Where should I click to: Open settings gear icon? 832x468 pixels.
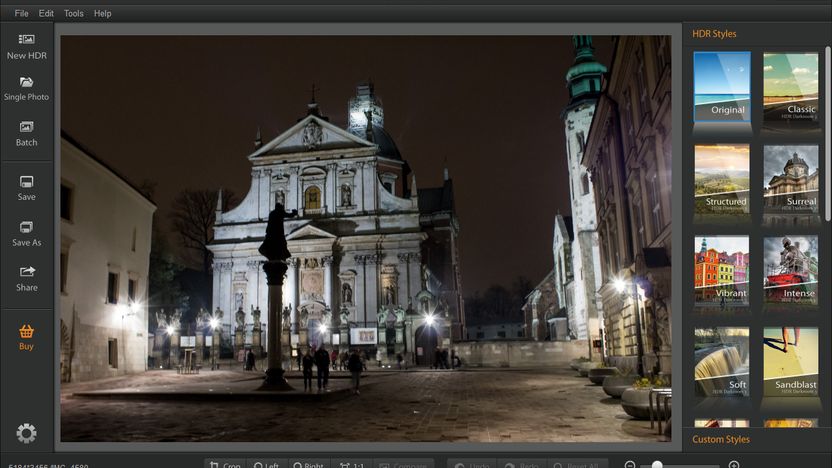(x=27, y=433)
